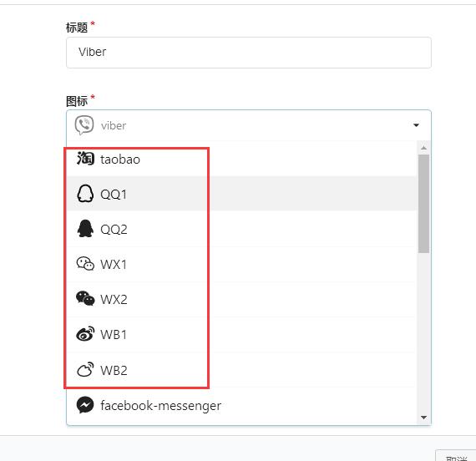Click the title input field containing Viber

[x=249, y=53]
